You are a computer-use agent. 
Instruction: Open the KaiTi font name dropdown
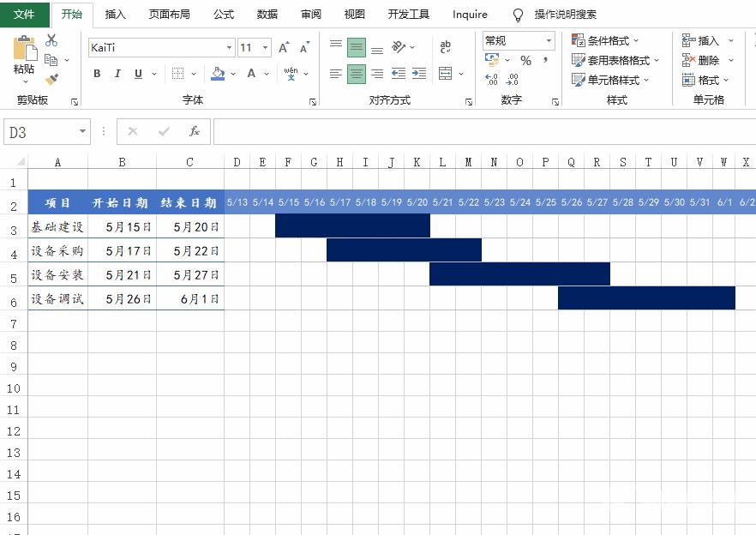229,48
